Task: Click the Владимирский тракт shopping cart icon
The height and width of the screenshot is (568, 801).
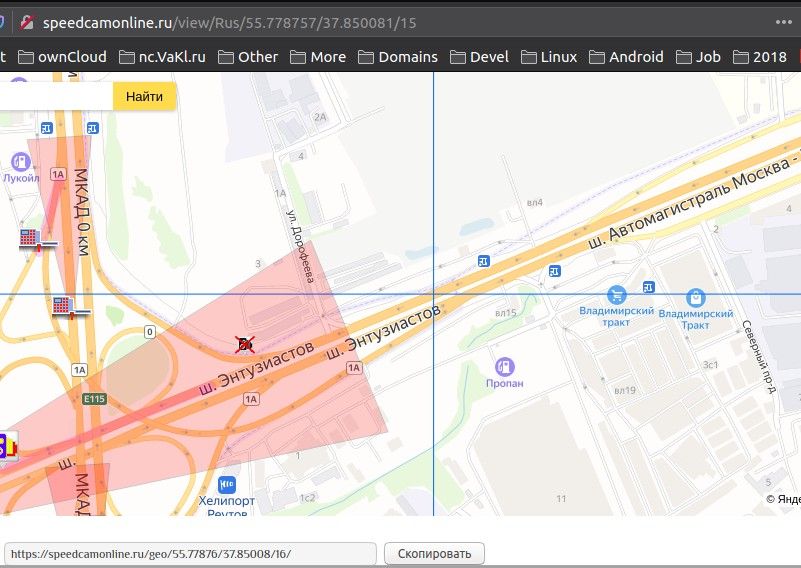Action: coord(616,295)
